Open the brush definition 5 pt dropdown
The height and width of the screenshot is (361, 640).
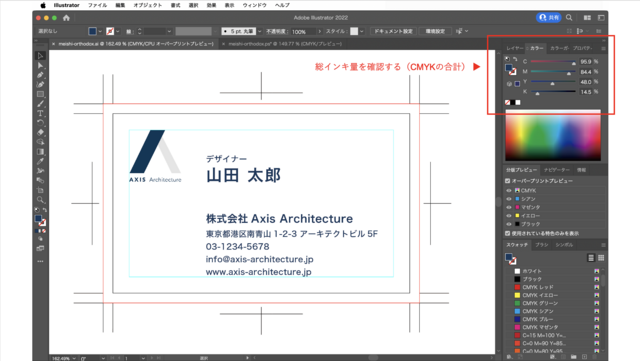pyautogui.click(x=259, y=31)
